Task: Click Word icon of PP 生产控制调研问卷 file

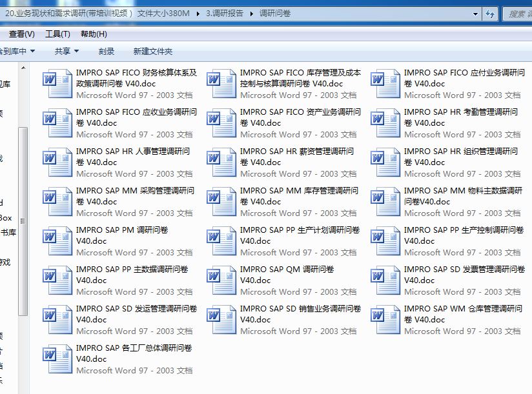Action: point(385,241)
